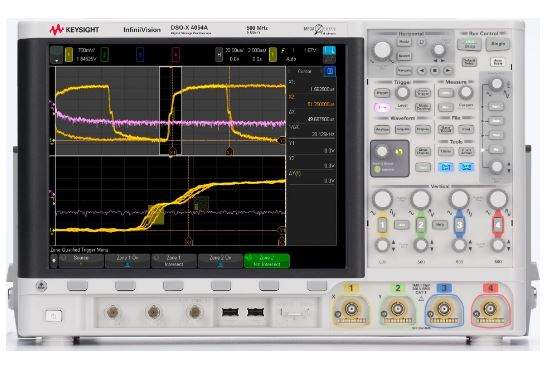Viewport: 552px width, 367px height.
Task: Open the main menu icon at screen top-left
Action: [56, 55]
